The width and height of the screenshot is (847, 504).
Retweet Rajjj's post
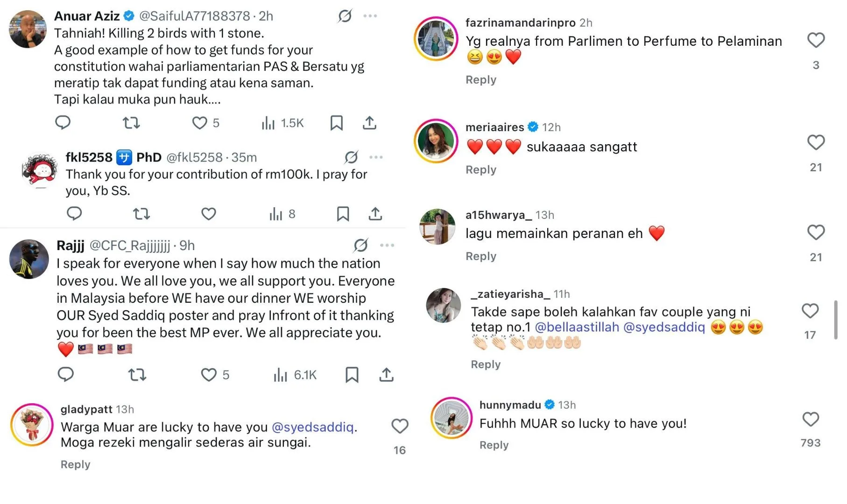pos(137,375)
